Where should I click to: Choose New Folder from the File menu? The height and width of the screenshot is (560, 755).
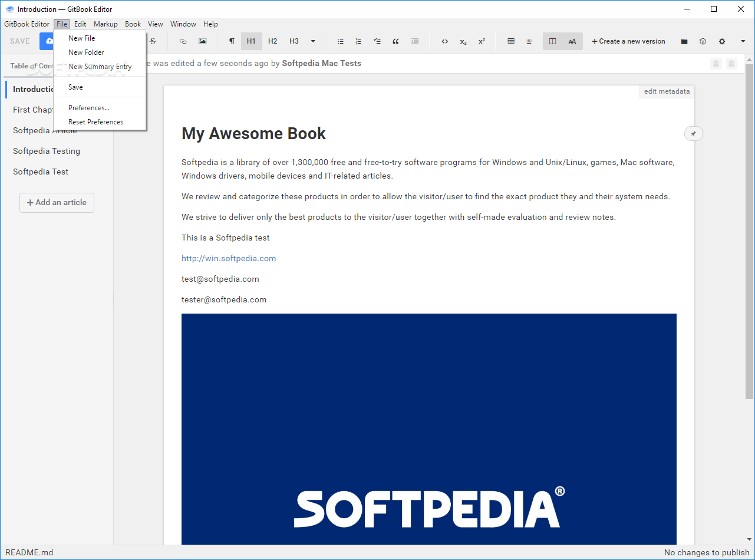[100, 52]
